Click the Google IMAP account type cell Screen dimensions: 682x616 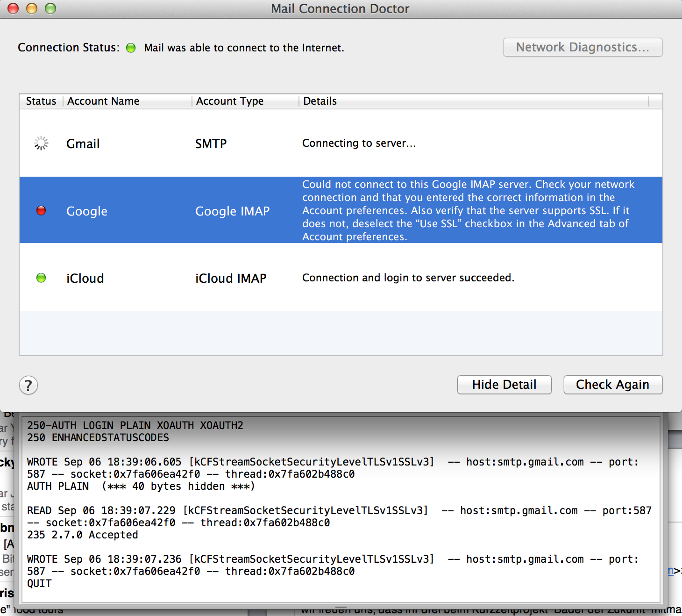232,211
